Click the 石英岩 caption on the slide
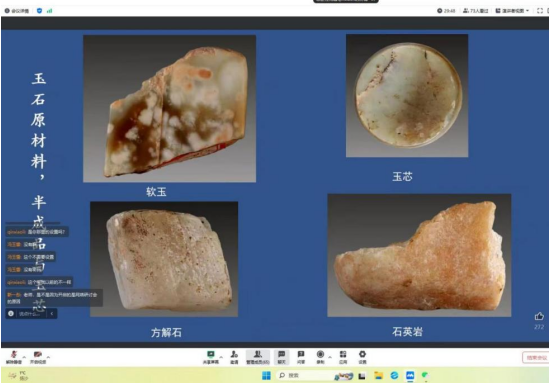Image resolution: width=549 pixels, height=383 pixels. click(407, 331)
